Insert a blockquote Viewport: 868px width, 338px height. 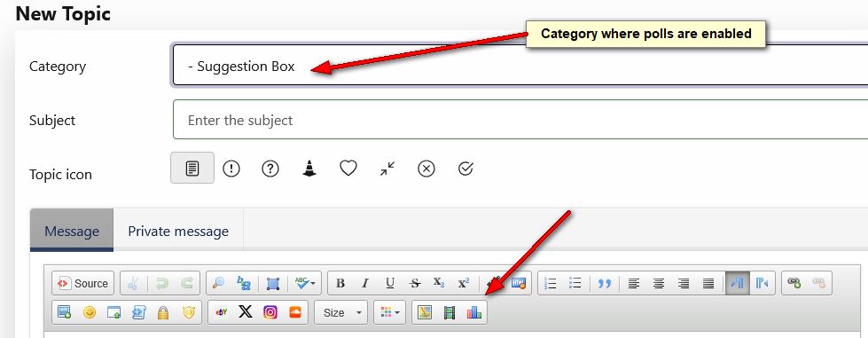[604, 283]
